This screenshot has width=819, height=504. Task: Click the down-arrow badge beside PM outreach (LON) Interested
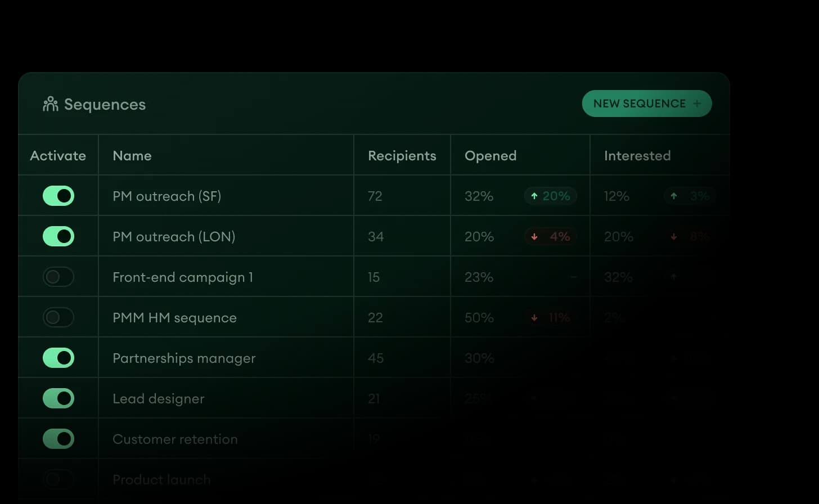pos(690,236)
